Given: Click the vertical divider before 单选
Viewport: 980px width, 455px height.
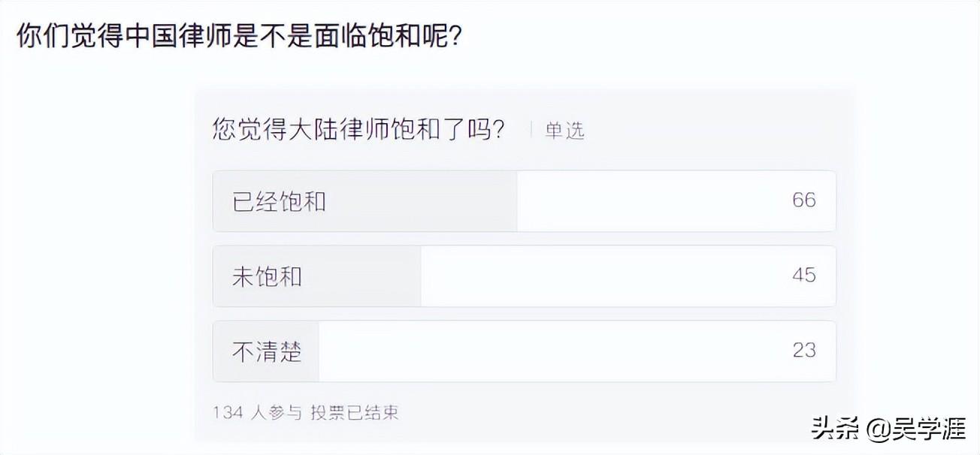Looking at the screenshot, I should coord(531,130).
